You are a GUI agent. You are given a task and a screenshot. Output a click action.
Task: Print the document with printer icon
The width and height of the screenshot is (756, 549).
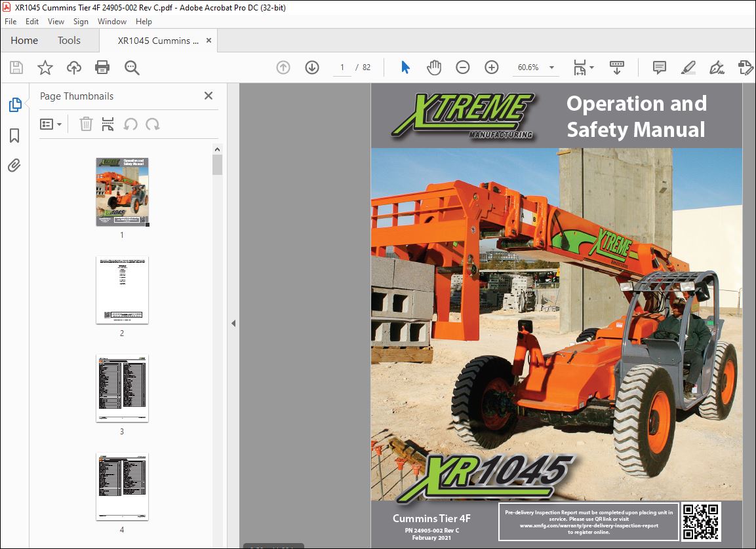click(102, 67)
